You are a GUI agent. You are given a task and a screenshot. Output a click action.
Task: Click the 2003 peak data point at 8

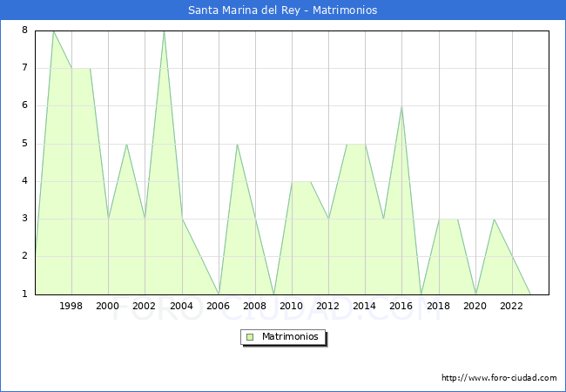click(164, 31)
